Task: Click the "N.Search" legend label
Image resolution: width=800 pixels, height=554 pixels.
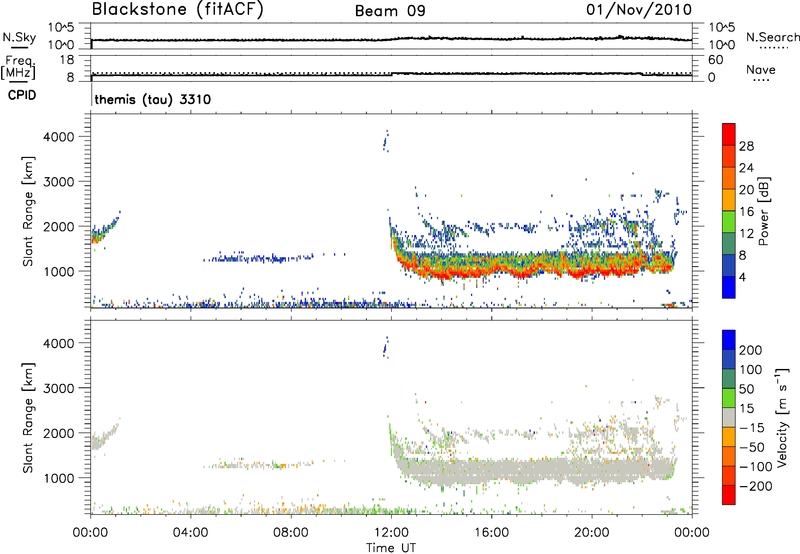Action: click(x=772, y=37)
